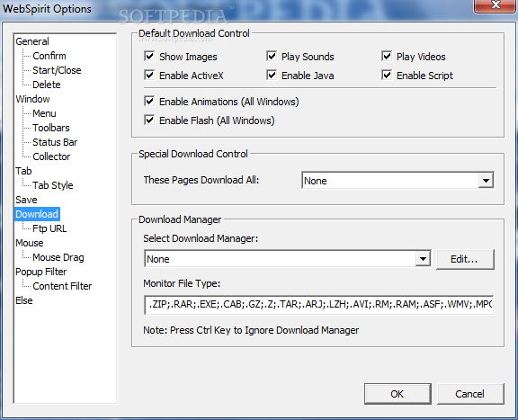Select Popup Filter page
This screenshot has width=518, height=420.
click(x=41, y=272)
